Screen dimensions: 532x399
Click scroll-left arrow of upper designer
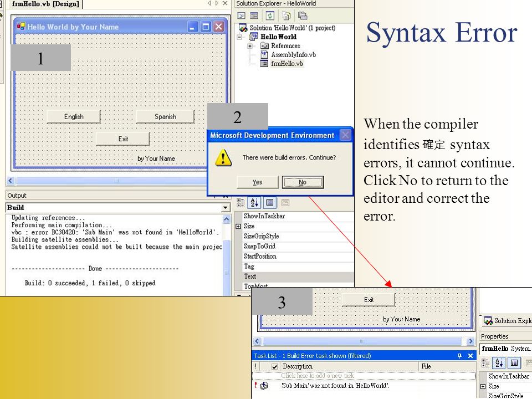[11, 181]
